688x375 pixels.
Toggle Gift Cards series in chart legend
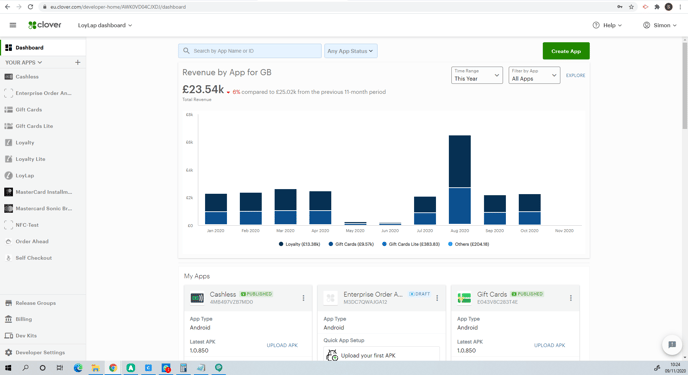point(351,244)
